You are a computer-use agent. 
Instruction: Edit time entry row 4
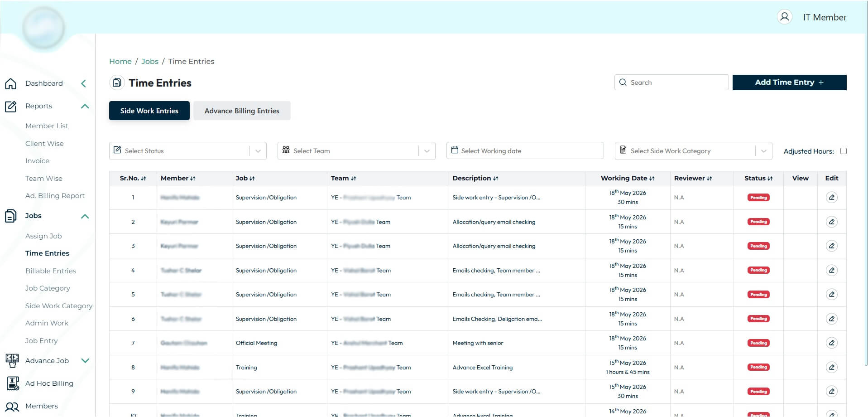[x=831, y=270]
